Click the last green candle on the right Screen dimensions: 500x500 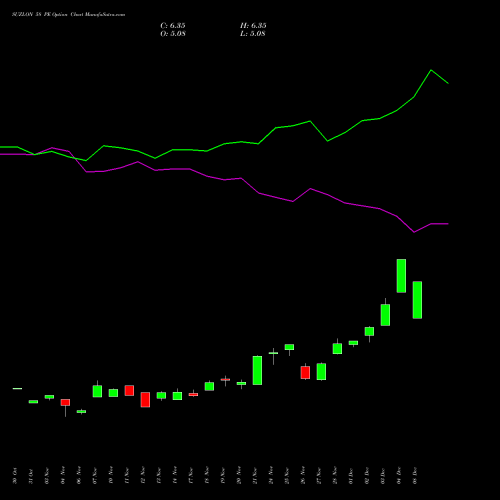417,300
